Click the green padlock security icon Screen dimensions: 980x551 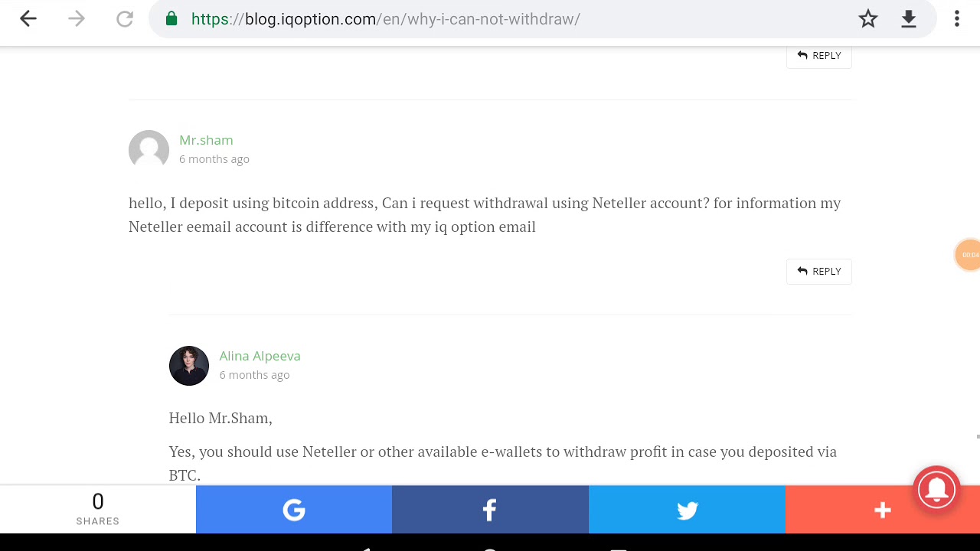click(x=171, y=19)
